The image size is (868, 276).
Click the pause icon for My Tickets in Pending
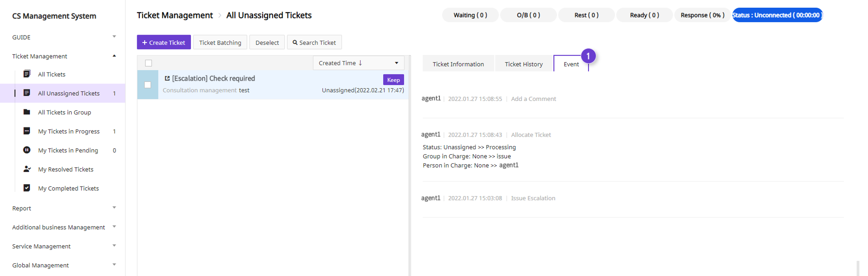pos(26,150)
